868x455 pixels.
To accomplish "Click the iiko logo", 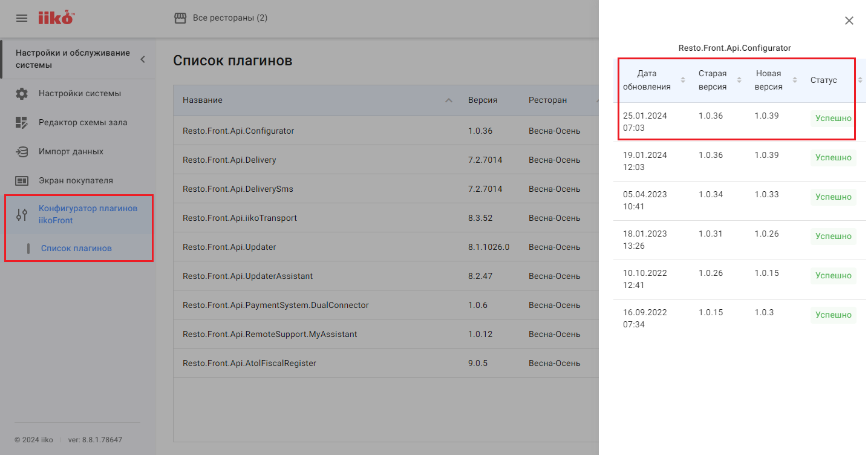I will pyautogui.click(x=56, y=18).
